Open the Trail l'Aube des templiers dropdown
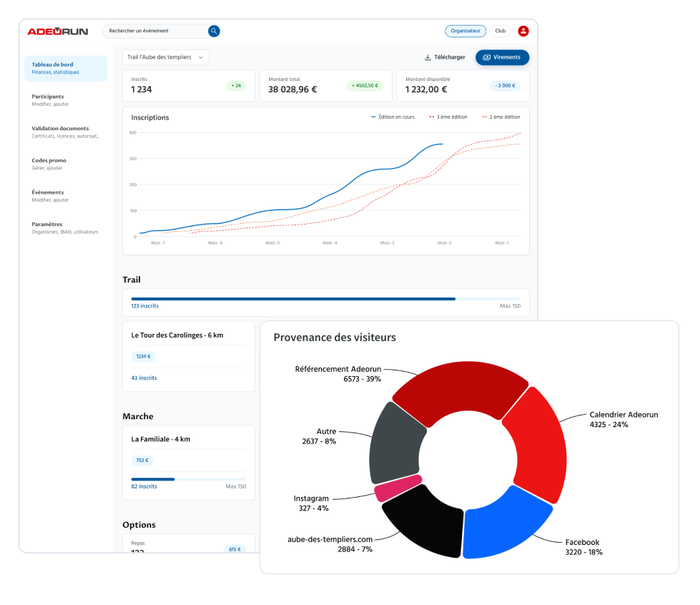The height and width of the screenshot is (605, 700). click(x=165, y=57)
